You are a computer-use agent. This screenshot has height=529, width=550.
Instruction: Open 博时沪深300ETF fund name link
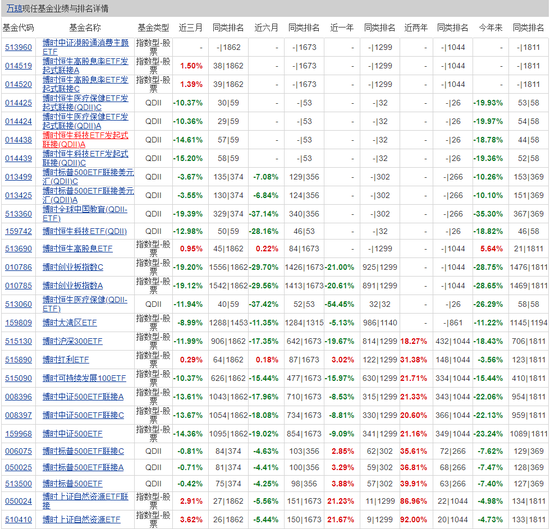(x=73, y=341)
